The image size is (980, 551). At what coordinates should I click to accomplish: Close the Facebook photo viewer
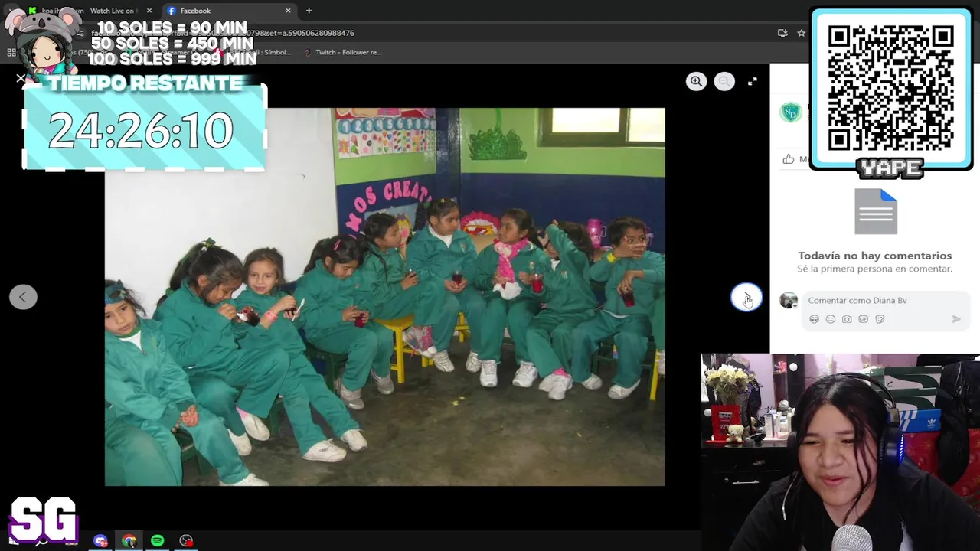(x=21, y=78)
